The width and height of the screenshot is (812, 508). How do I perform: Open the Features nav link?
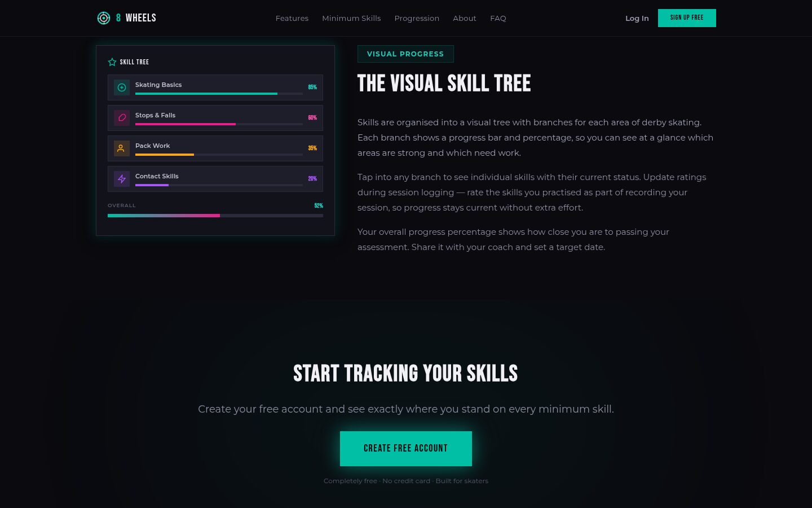pyautogui.click(x=292, y=18)
